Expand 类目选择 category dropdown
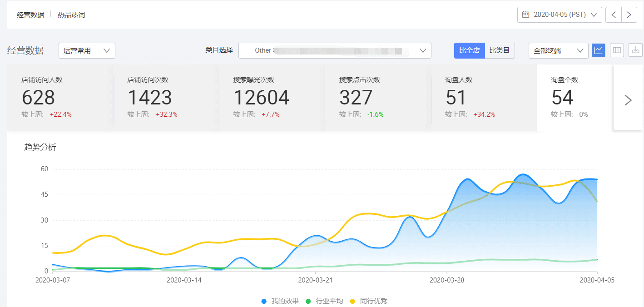Image resolution: width=644 pixels, height=307 pixels. pyautogui.click(x=335, y=50)
